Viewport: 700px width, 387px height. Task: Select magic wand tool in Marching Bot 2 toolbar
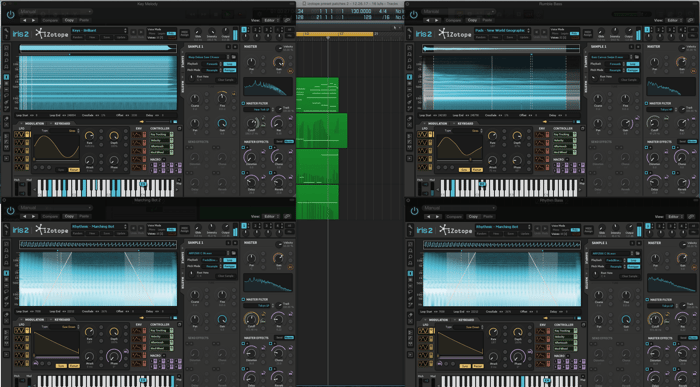click(6, 304)
